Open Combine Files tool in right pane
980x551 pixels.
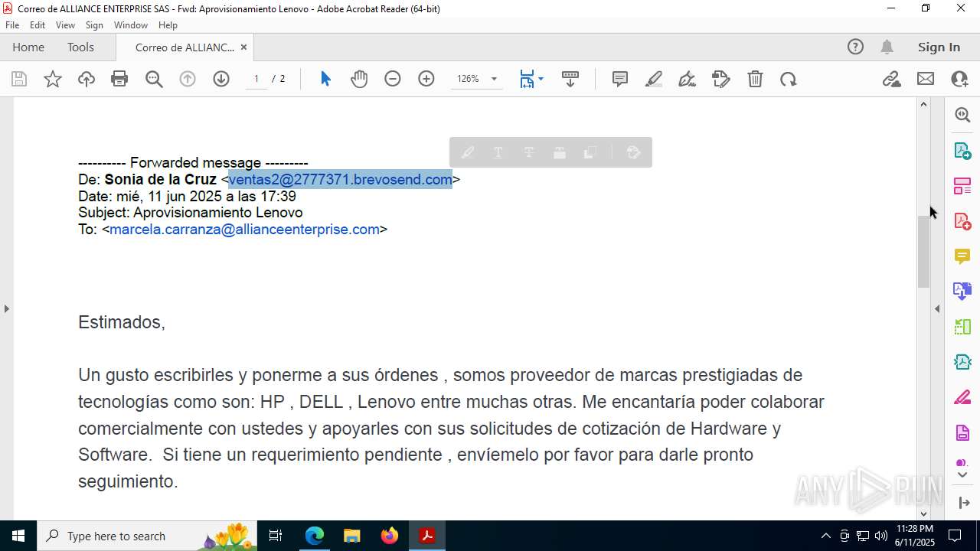coord(962,292)
